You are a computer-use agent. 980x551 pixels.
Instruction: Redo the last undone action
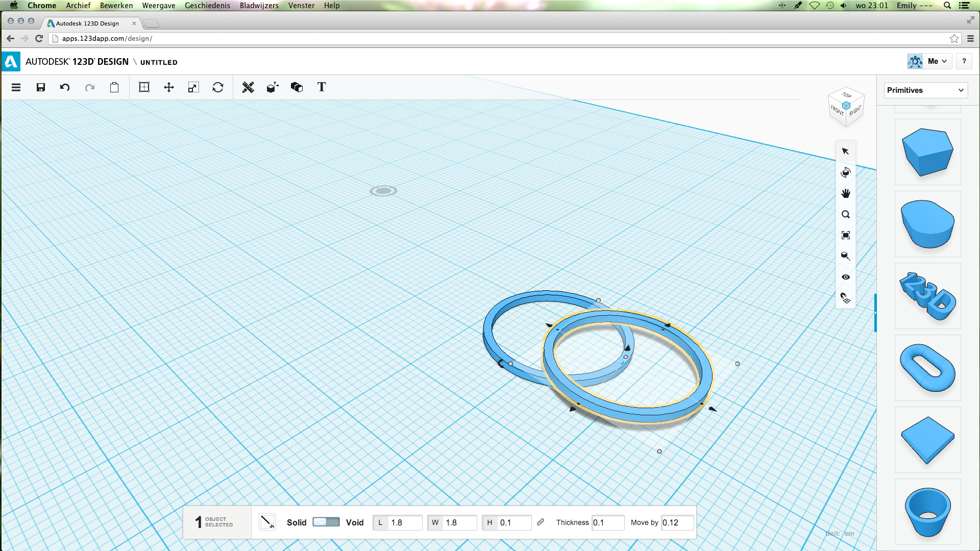click(x=90, y=87)
